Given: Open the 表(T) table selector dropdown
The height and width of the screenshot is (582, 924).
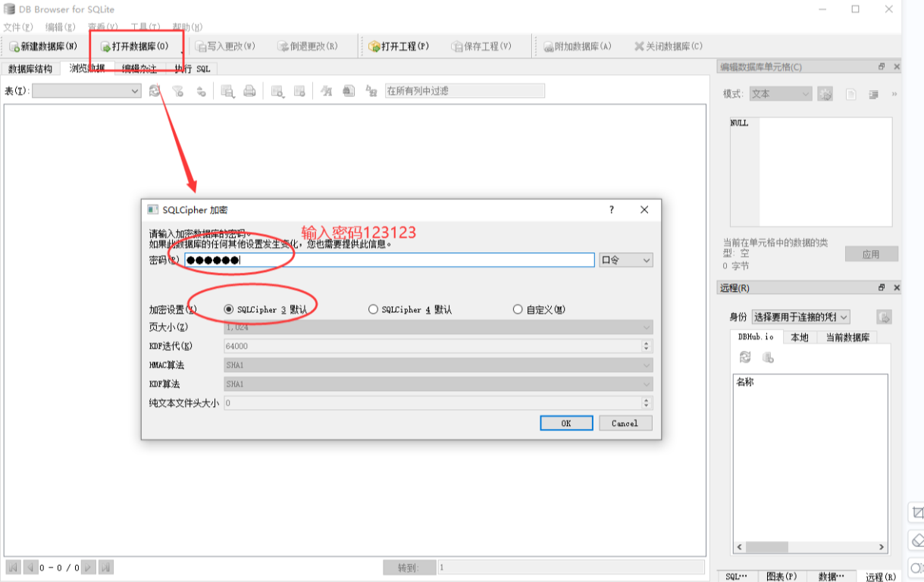Looking at the screenshot, I should [86, 91].
